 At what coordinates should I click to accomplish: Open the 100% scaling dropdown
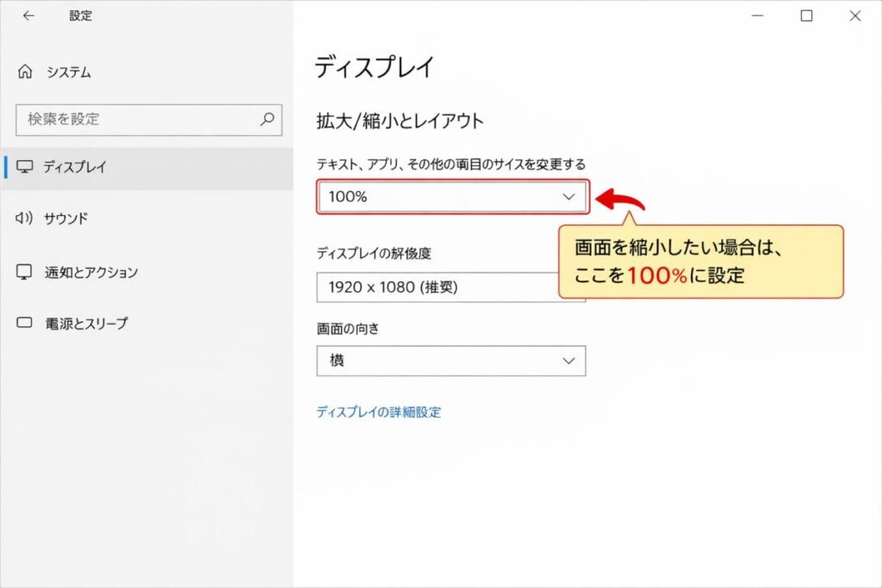pos(451,196)
